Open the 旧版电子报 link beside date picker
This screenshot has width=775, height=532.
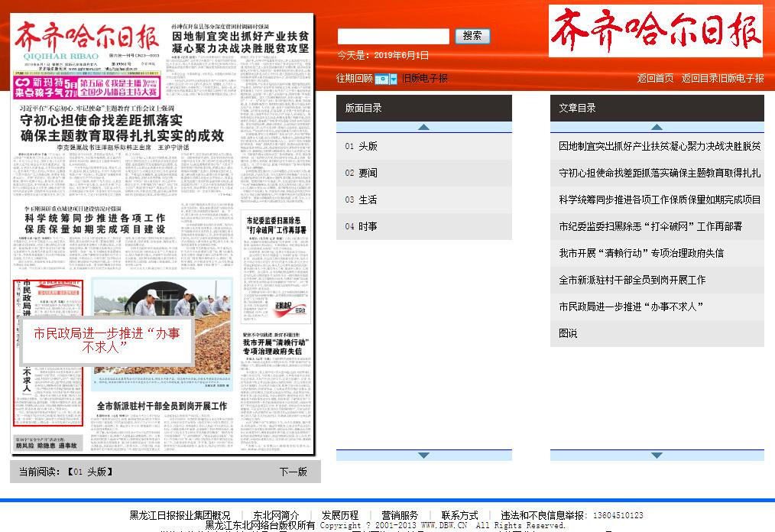(x=425, y=78)
